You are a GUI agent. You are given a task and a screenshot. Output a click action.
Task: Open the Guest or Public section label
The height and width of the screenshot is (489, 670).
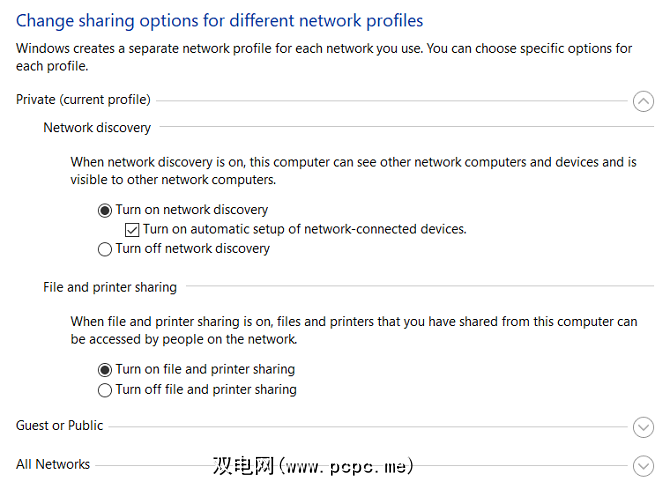point(59,425)
